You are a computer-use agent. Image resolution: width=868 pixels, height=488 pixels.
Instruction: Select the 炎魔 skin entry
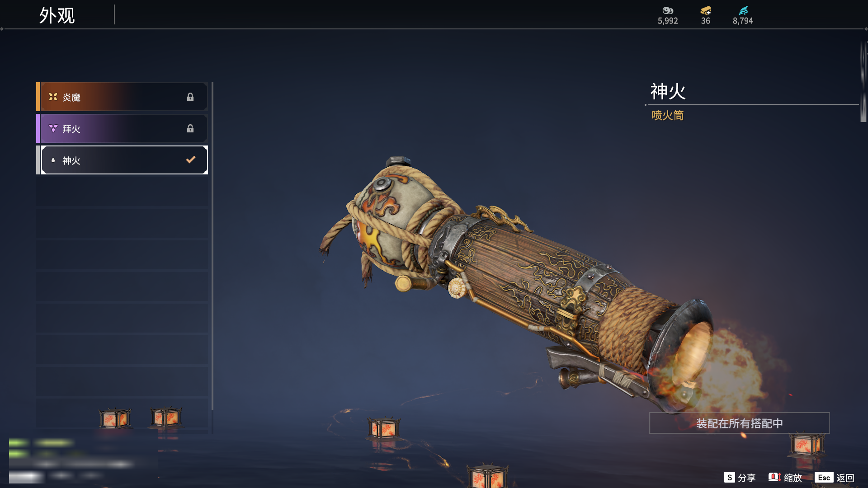coord(122,97)
